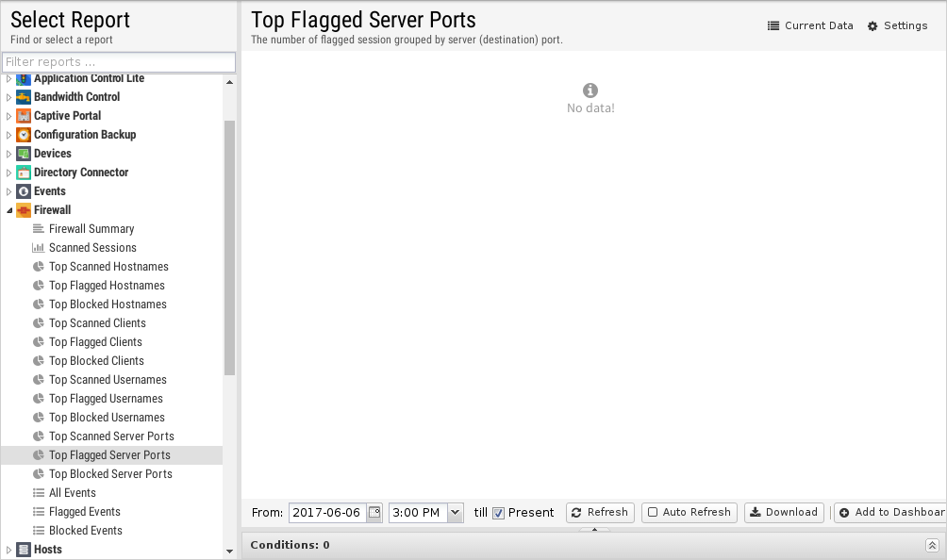Click pie chart icon for Top Scanned Hostnames
947x560 pixels.
pos(38,267)
